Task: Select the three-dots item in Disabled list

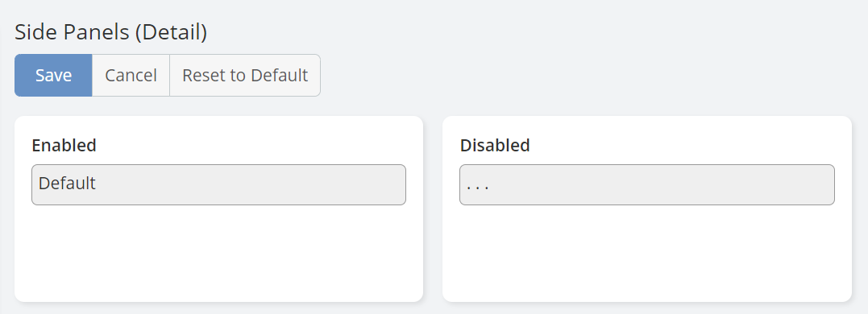Action: tap(646, 184)
